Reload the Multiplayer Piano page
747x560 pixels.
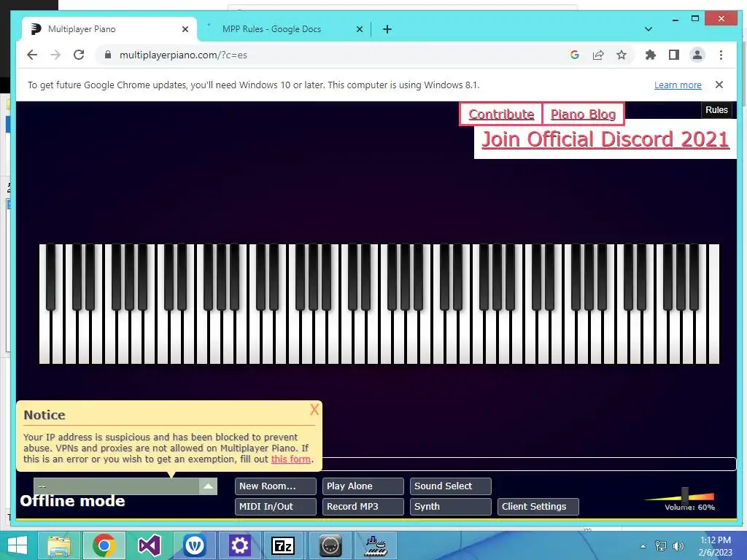click(79, 55)
